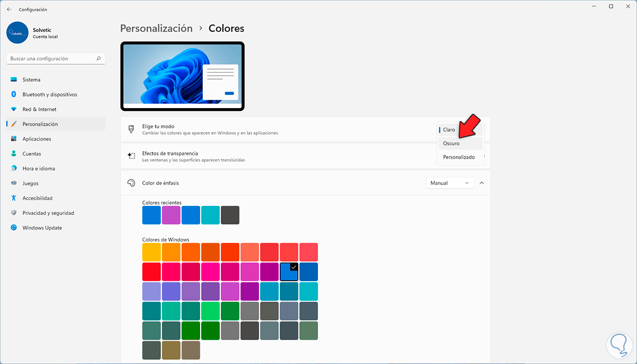This screenshot has width=637, height=364.
Task: Click the Red & Internet wifi icon
Action: 14,109
